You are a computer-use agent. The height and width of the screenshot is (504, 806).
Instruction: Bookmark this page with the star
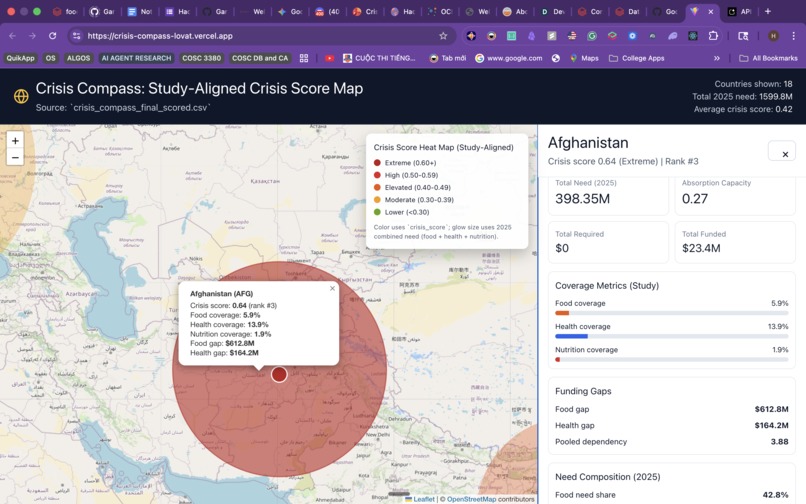[x=443, y=36]
